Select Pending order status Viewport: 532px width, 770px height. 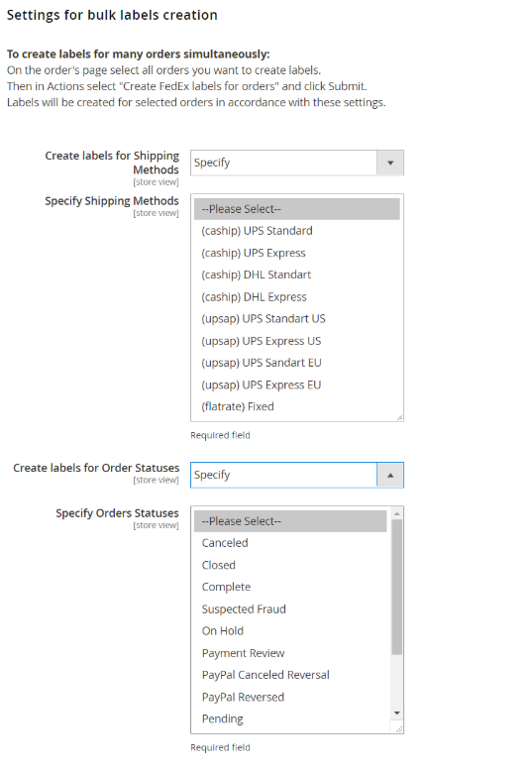coord(290,718)
